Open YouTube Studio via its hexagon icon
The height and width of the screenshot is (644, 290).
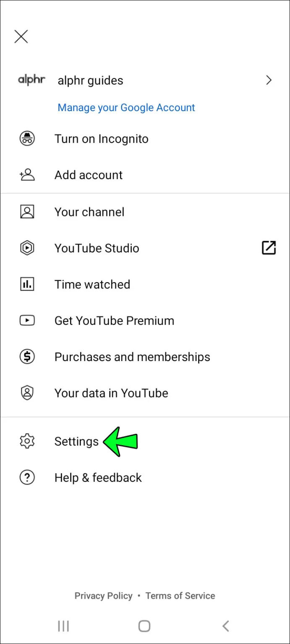(27, 248)
